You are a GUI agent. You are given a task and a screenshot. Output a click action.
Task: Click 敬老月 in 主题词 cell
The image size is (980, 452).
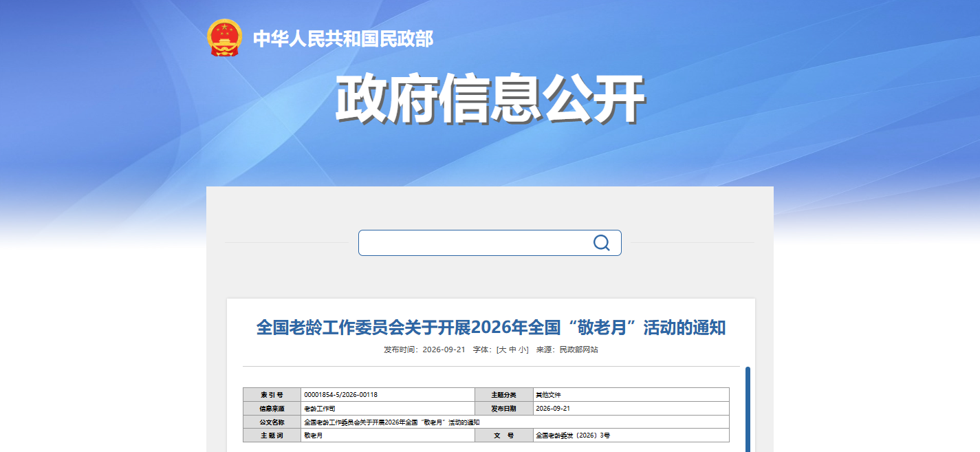[x=313, y=436]
